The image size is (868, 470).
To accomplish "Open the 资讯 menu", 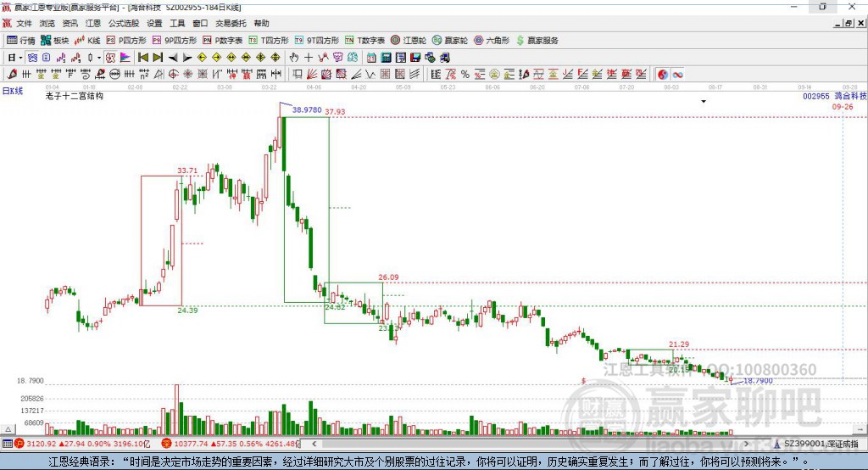I will pos(70,23).
